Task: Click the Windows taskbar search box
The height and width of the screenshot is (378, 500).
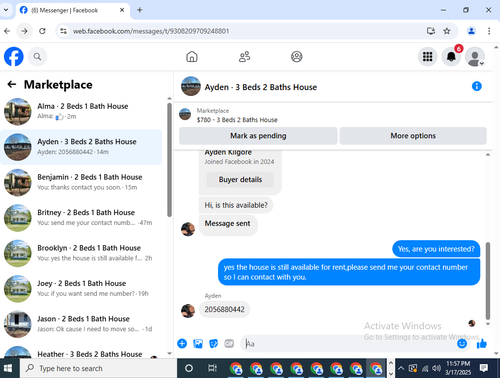Action: [x=98, y=368]
